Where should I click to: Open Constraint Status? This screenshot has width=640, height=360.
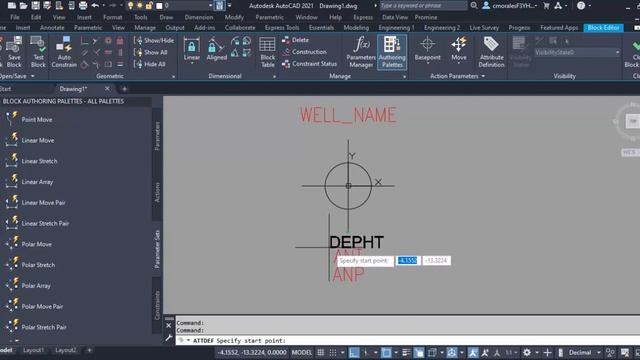309,64
